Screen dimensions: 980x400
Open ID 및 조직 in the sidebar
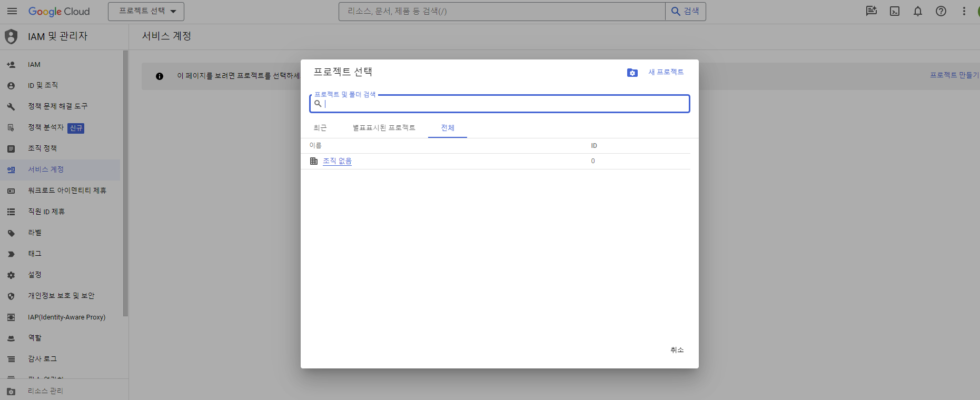(x=60, y=85)
